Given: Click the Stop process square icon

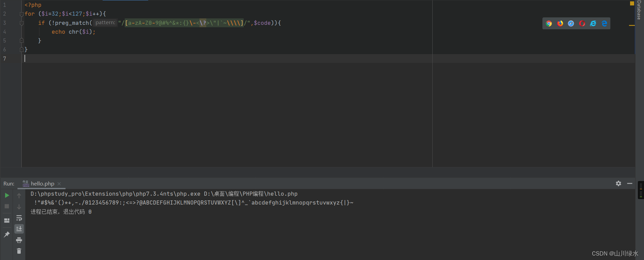Looking at the screenshot, I should point(7,206).
